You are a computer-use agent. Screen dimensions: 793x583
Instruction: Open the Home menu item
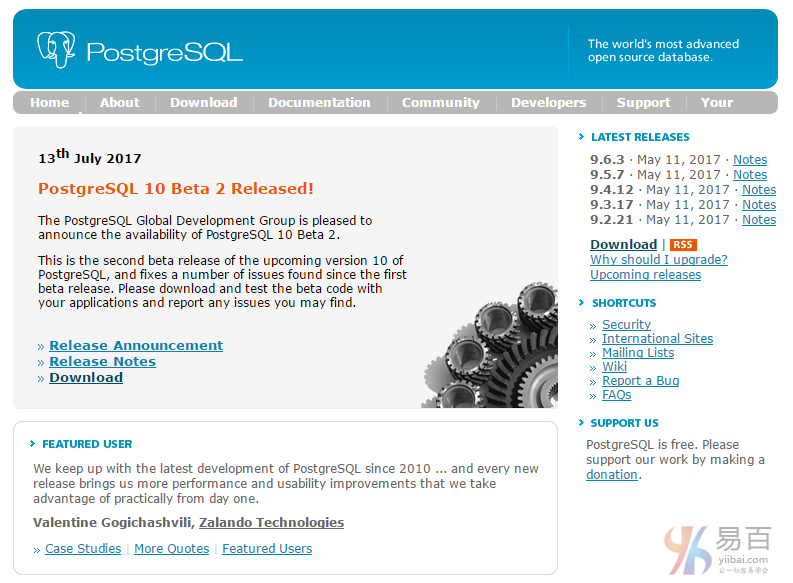(x=50, y=103)
